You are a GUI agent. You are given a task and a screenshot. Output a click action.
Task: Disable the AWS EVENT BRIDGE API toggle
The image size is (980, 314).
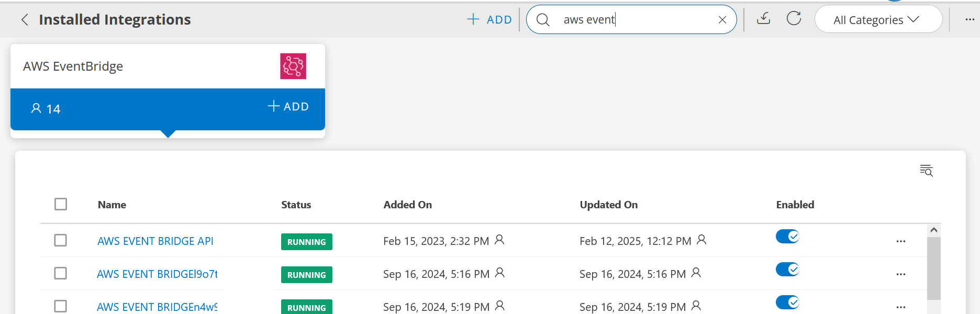(787, 237)
